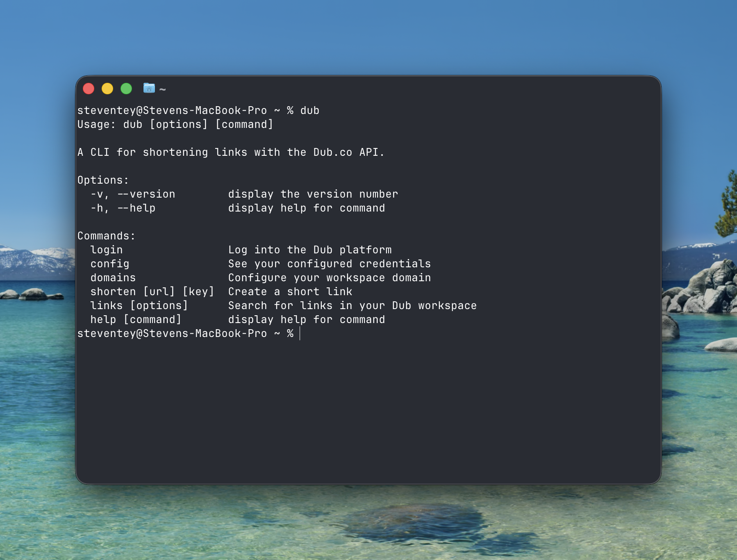737x560 pixels.
Task: Click 'Log into the Dub platform' description
Action: (310, 250)
